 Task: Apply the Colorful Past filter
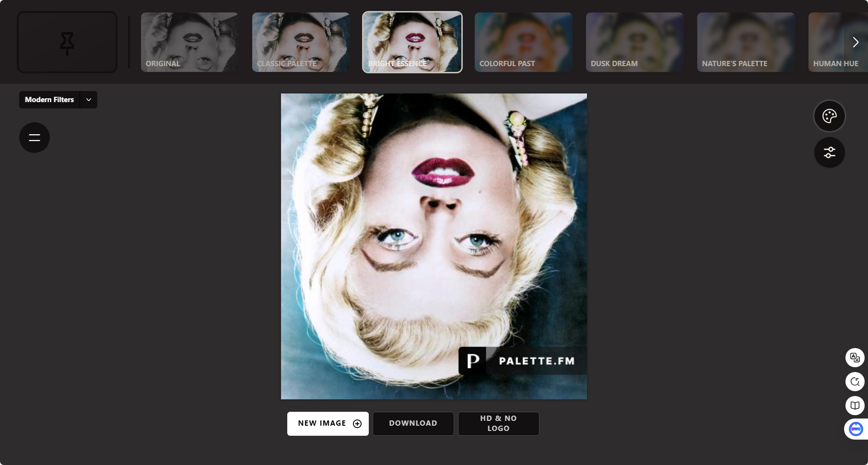pyautogui.click(x=523, y=42)
